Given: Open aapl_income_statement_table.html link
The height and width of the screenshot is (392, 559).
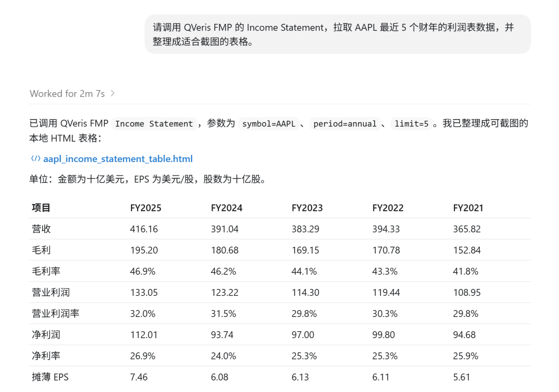Looking at the screenshot, I should pyautogui.click(x=118, y=159).
